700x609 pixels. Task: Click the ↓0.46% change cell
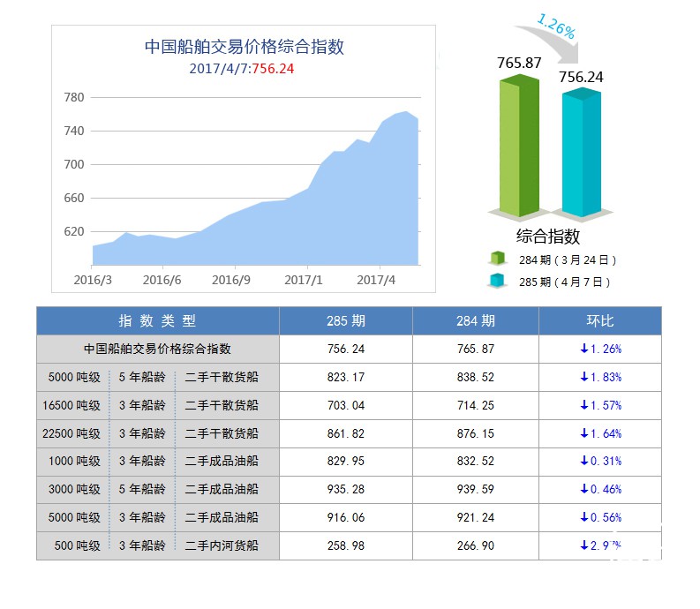(600, 489)
